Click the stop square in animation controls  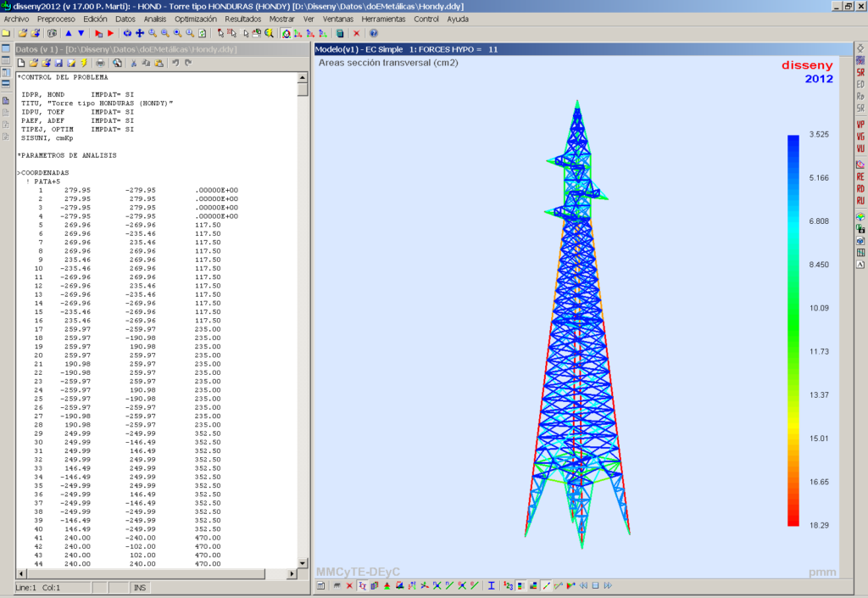point(596,585)
